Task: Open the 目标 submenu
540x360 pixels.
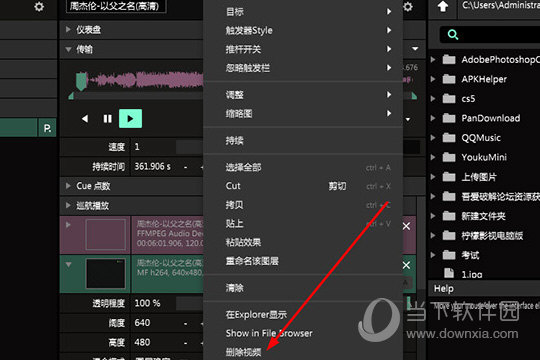Action: (303, 11)
